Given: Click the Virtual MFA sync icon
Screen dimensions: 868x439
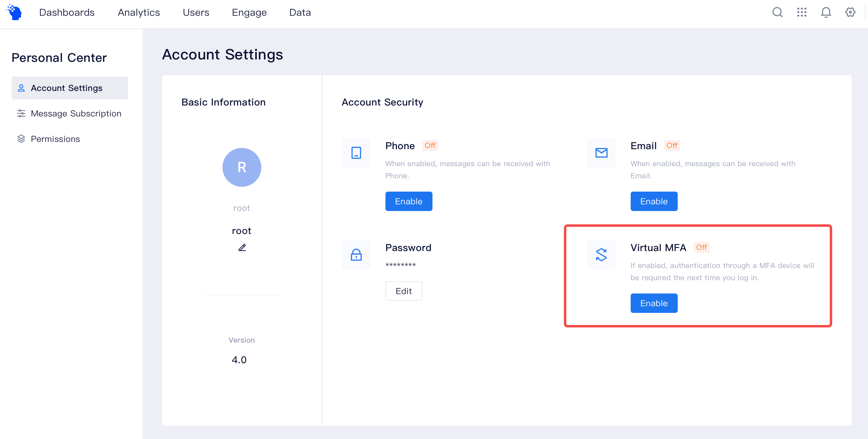Looking at the screenshot, I should point(602,255).
